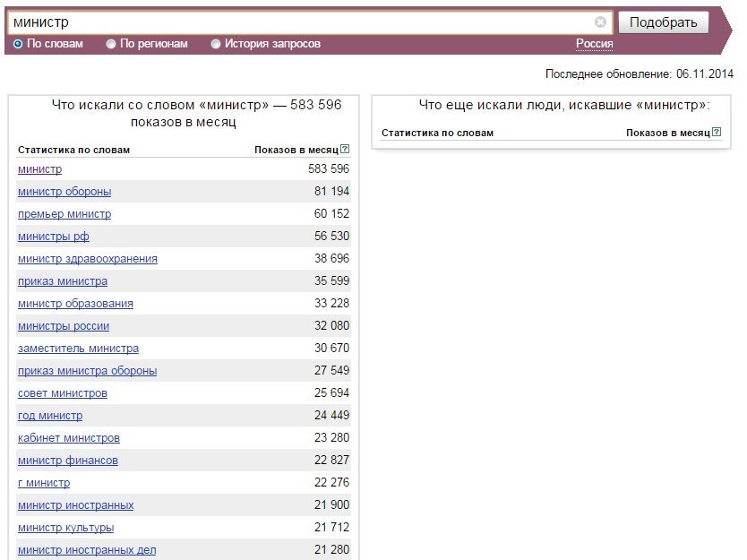Open help icon beside left 'Показов в месяц'
The height and width of the screenshot is (560, 747).
tap(346, 149)
